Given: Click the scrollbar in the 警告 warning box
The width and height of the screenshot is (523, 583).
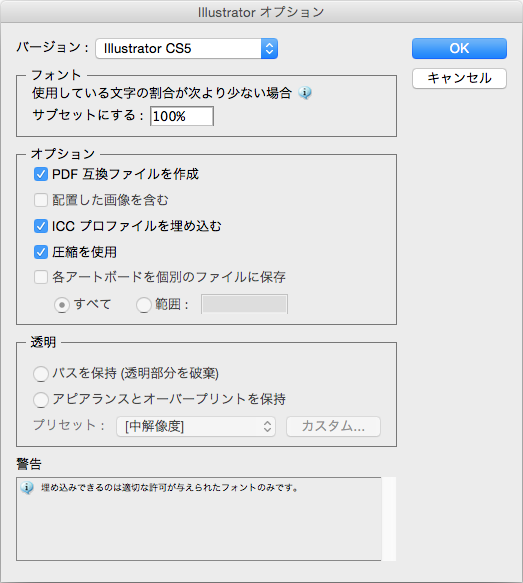Looking at the screenshot, I should (389, 519).
